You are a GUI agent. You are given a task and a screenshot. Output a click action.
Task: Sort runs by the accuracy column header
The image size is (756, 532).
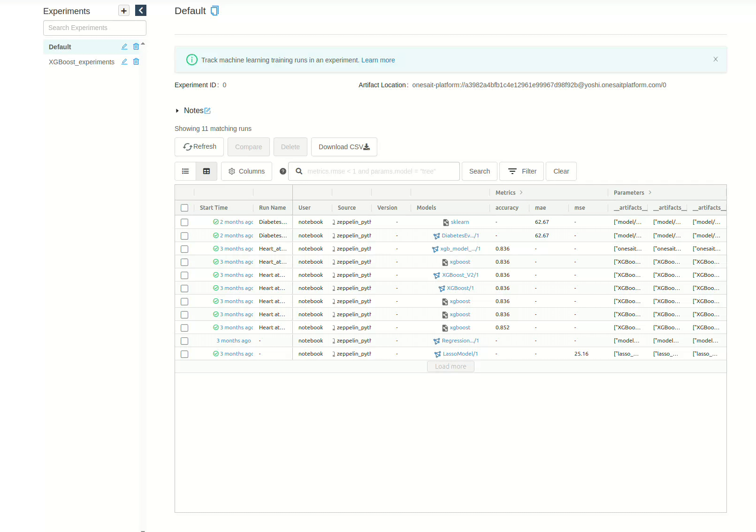click(x=507, y=208)
